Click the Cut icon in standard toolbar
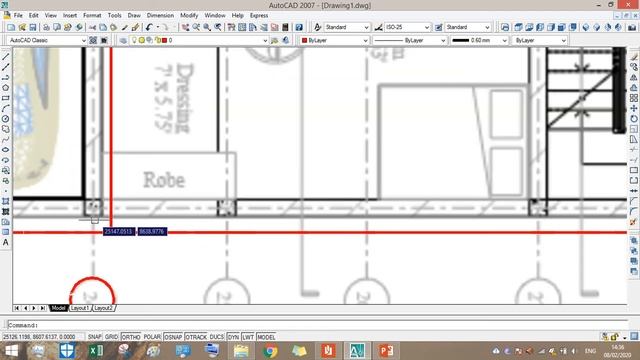 point(93,27)
